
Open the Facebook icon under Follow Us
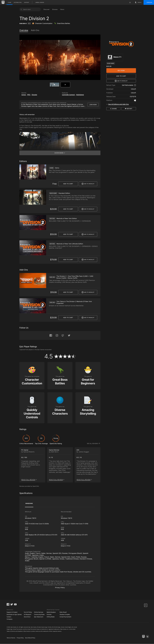[51, 336]
